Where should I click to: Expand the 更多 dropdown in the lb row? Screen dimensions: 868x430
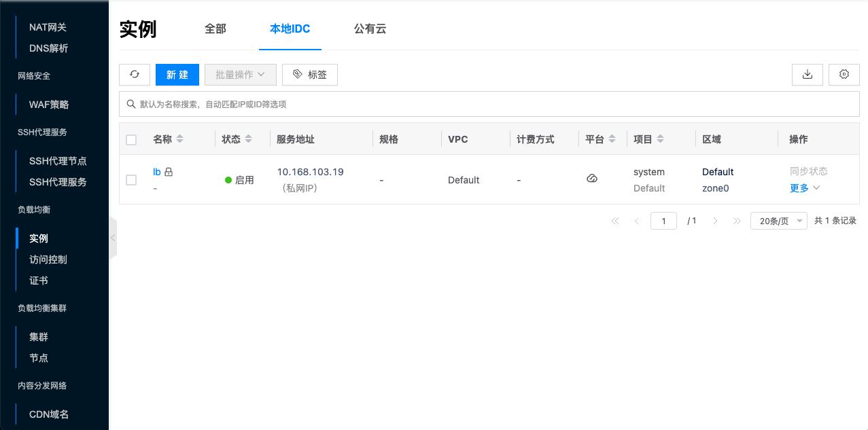pyautogui.click(x=805, y=188)
